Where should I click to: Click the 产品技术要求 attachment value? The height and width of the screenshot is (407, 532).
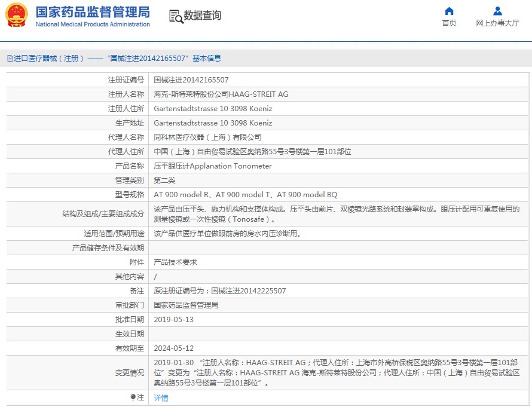pyautogui.click(x=175, y=262)
